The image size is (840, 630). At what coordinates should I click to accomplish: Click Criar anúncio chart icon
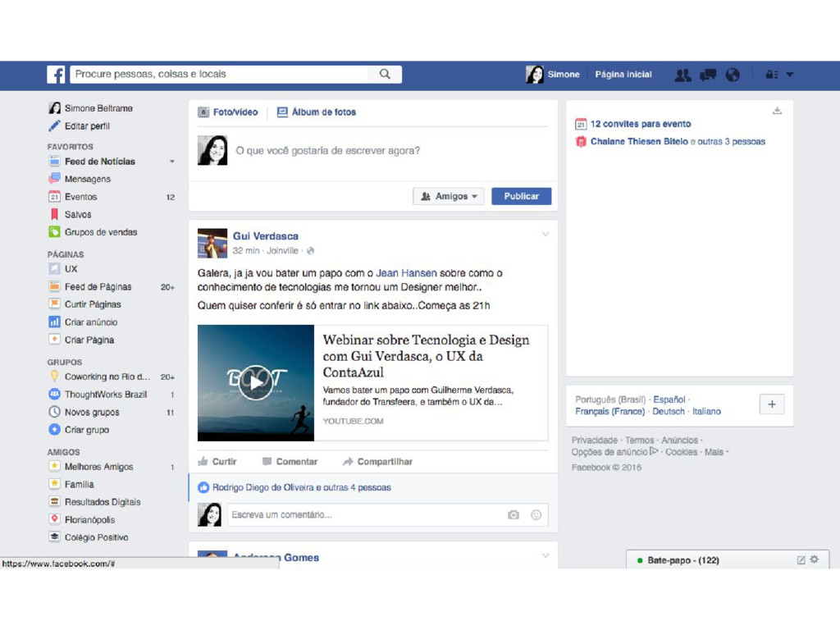click(x=54, y=322)
